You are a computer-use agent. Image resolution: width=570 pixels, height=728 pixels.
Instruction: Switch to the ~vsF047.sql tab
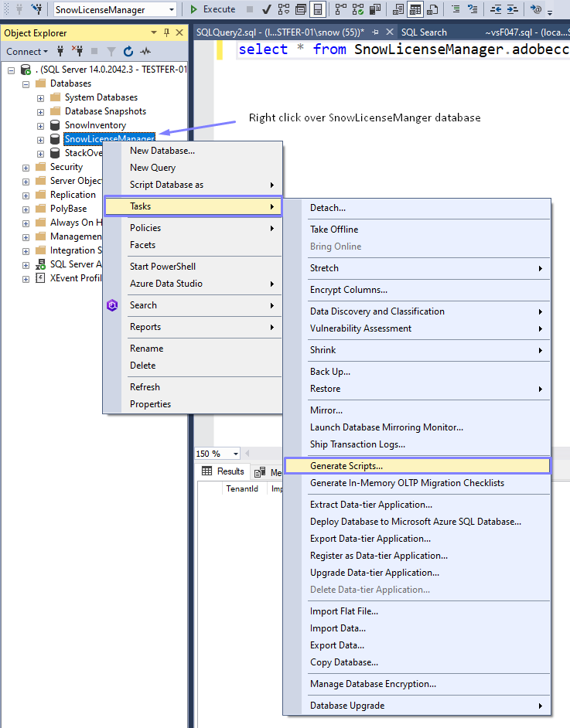click(527, 32)
